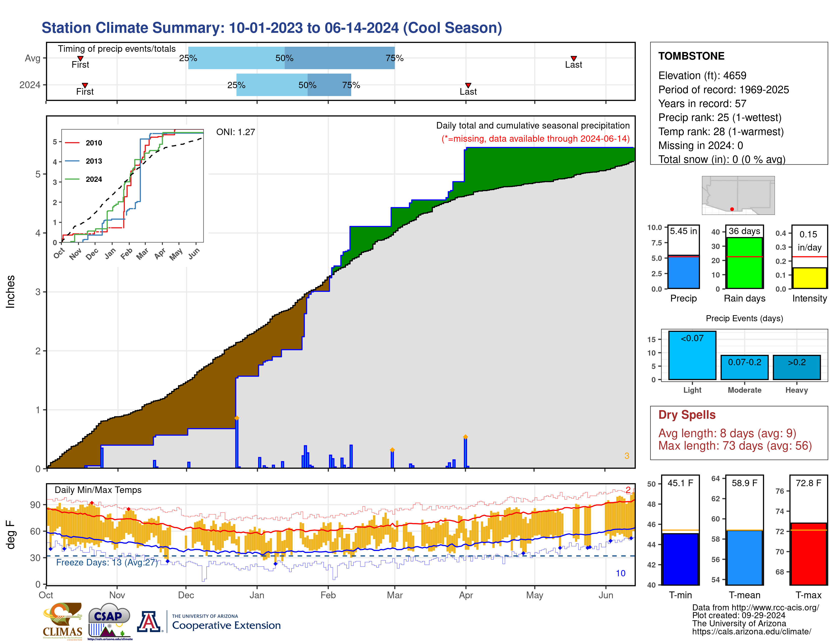Click 'Timing of precip events/totals' label
Screen dimensions: 834x644
[117, 49]
